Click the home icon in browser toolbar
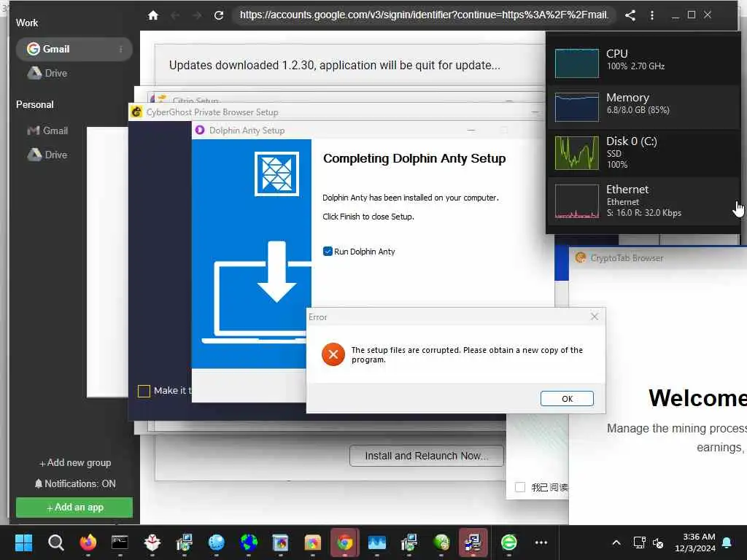The height and width of the screenshot is (560, 747). click(153, 15)
